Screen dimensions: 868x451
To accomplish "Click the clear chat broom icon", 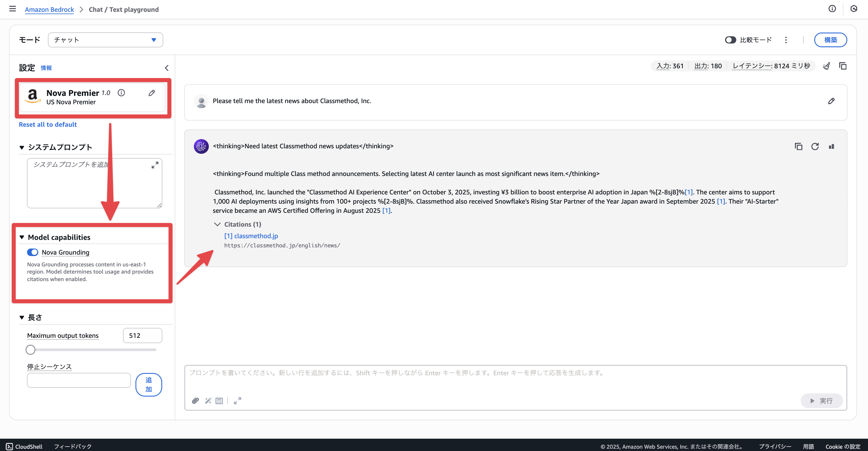I will (826, 66).
